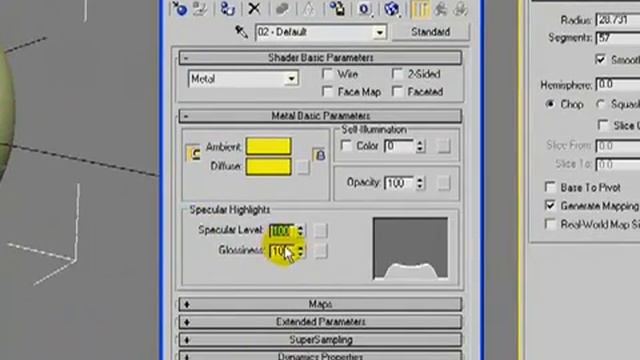Enable the Base To Pivot checkbox
Screen dimensions: 640x360
point(550,187)
